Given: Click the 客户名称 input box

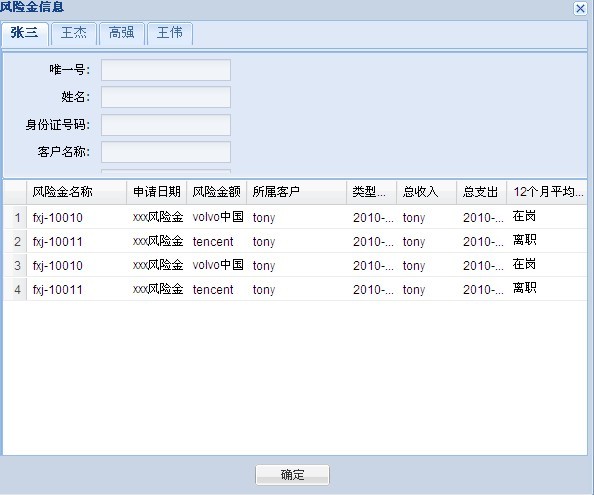Looking at the screenshot, I should click(x=166, y=152).
